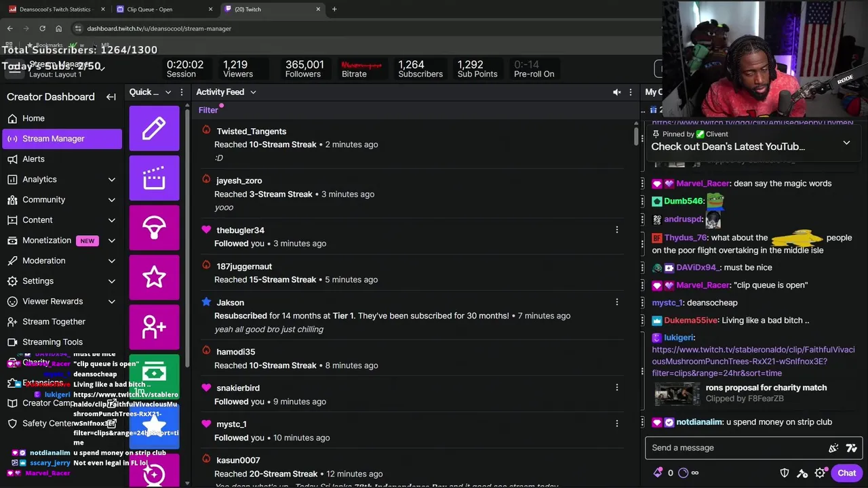Open a new browser tab
This screenshot has height=488, width=868.
pyautogui.click(x=334, y=9)
